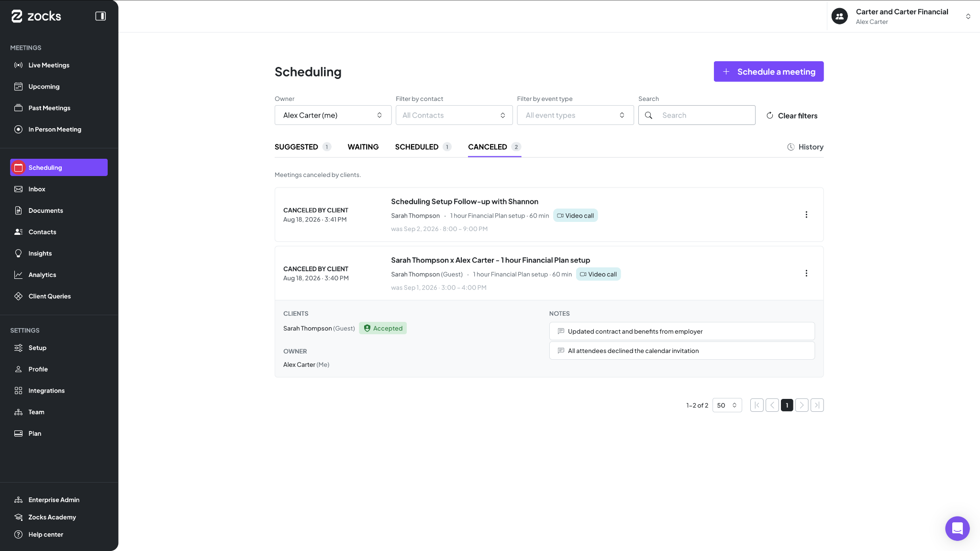980x551 pixels.
Task: Expand the All Contacts filter dropdown
Action: [454, 115]
